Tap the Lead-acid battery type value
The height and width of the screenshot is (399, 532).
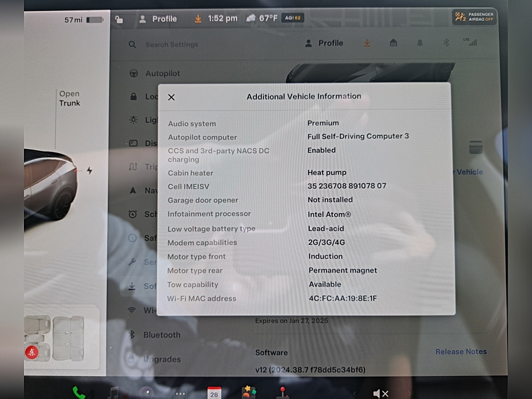click(x=326, y=229)
